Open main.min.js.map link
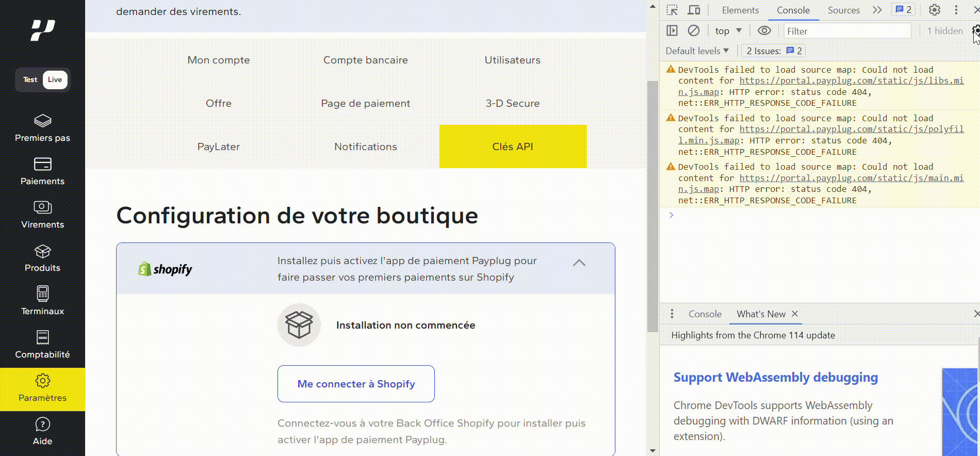Screen dimensions: 980x456 (x=821, y=183)
